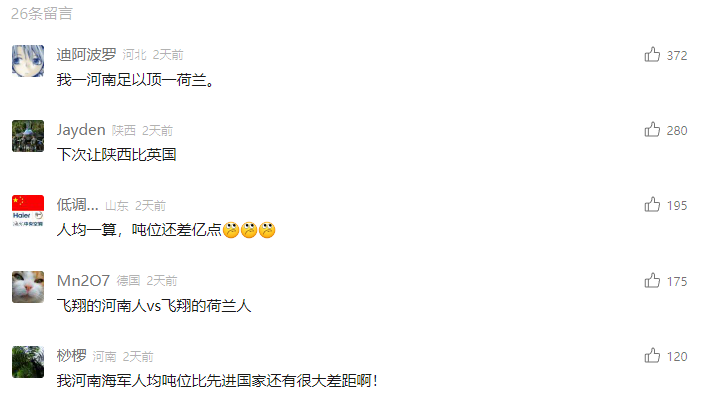Click like count 280
The height and width of the screenshot is (405, 706).
pos(677,131)
